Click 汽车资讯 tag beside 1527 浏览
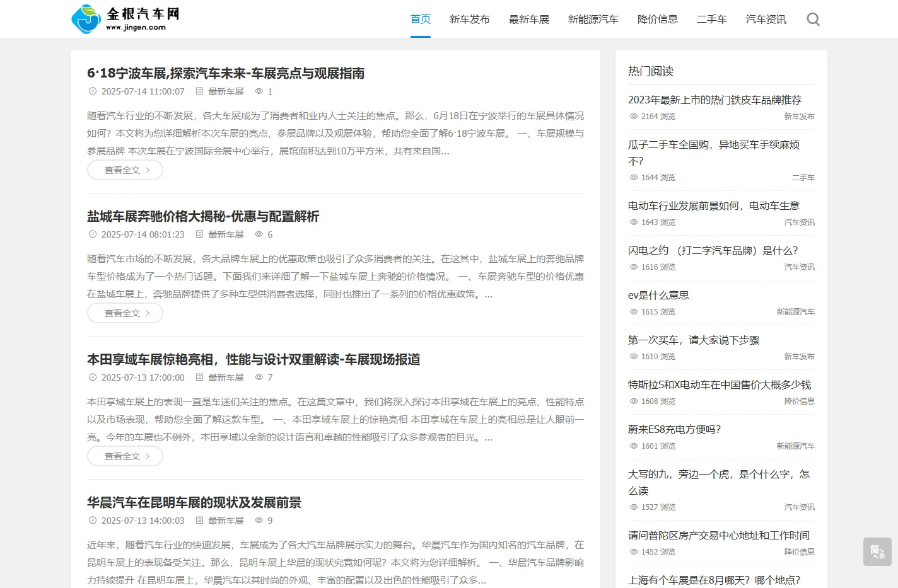Image resolution: width=898 pixels, height=588 pixels. tap(799, 507)
